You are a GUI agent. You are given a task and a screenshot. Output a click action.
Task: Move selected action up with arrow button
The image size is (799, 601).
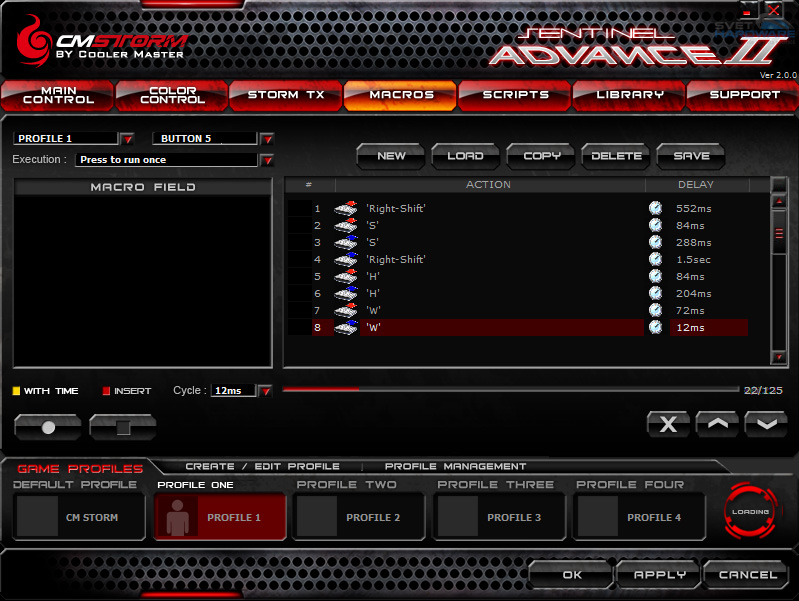point(717,424)
